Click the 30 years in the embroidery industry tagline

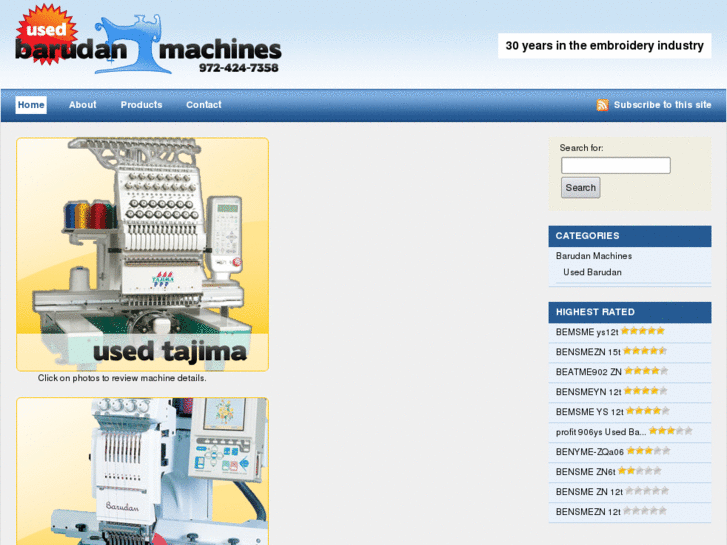(605, 45)
